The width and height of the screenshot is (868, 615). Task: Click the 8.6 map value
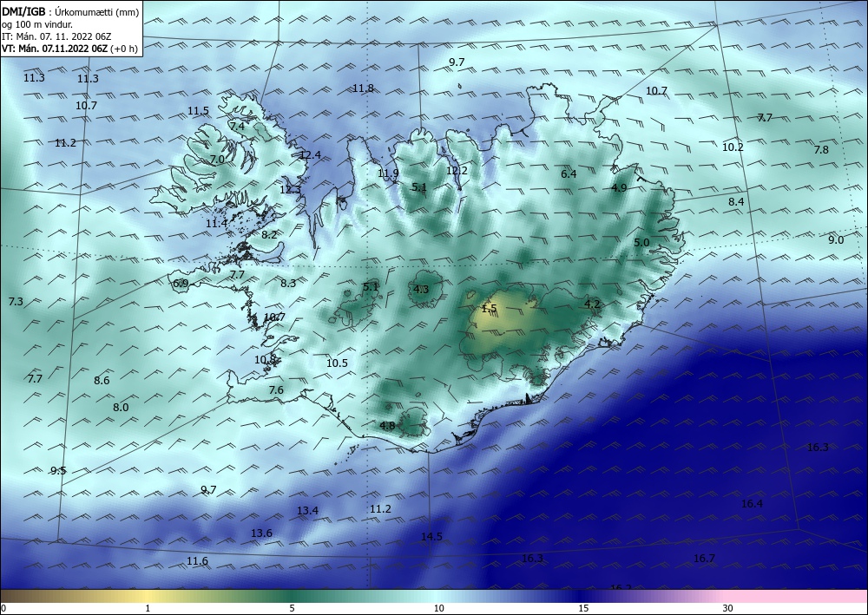[102, 380]
